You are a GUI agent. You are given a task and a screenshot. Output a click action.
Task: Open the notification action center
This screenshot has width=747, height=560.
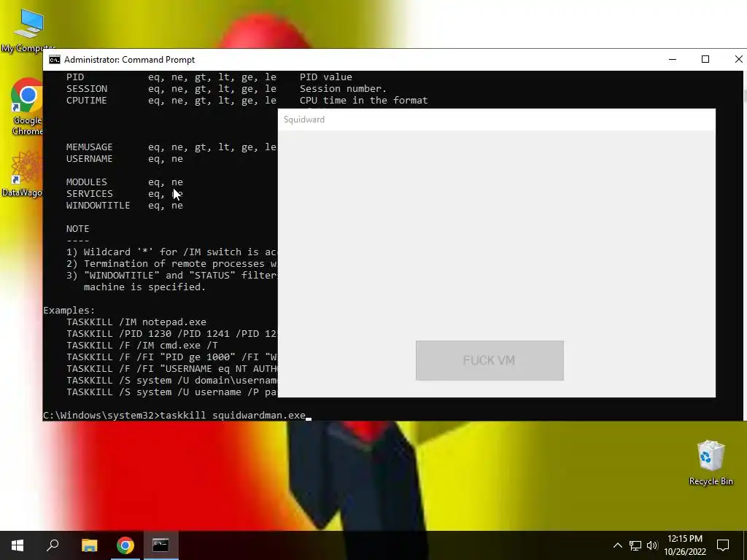click(723, 545)
